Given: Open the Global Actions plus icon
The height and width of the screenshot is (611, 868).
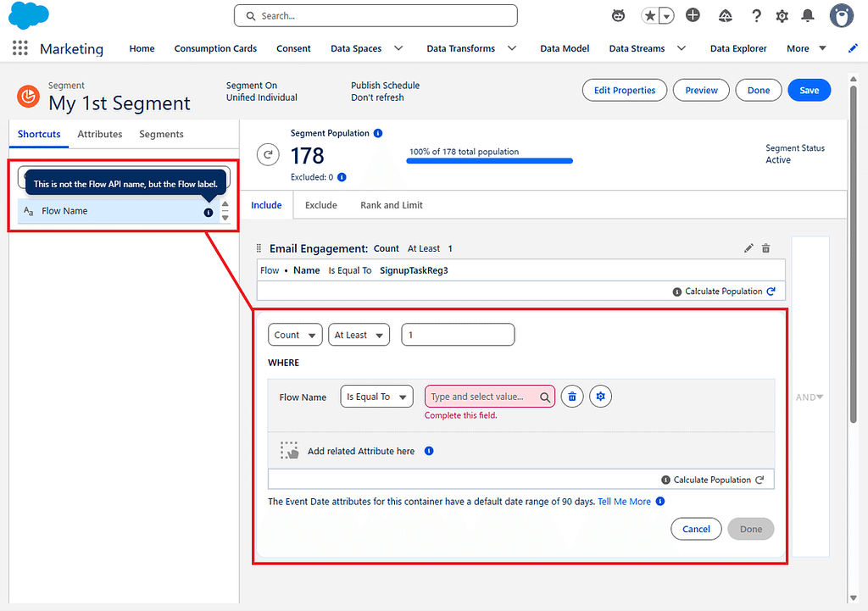Looking at the screenshot, I should pos(693,15).
